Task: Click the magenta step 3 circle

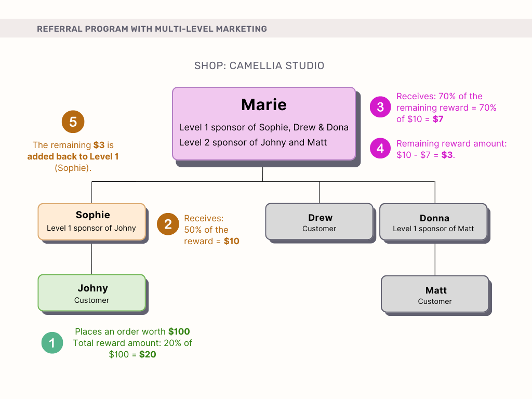Action: (x=380, y=107)
